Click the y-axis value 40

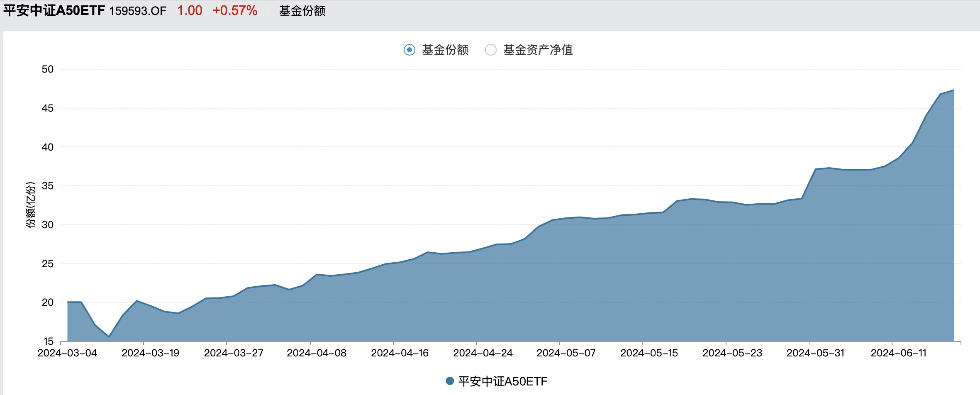(48, 147)
